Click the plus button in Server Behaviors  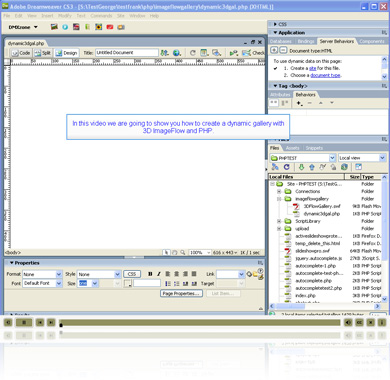click(274, 50)
